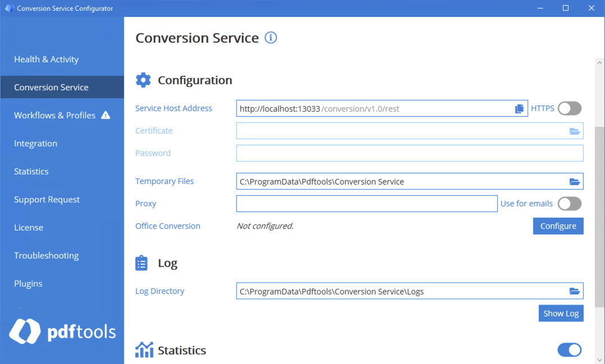
Task: Click the Temporary Files path field
Action: point(410,181)
